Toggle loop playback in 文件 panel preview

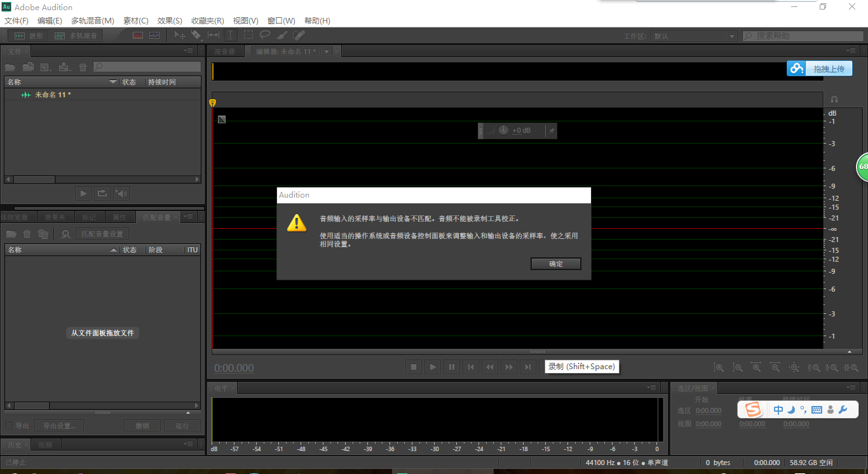tap(102, 193)
